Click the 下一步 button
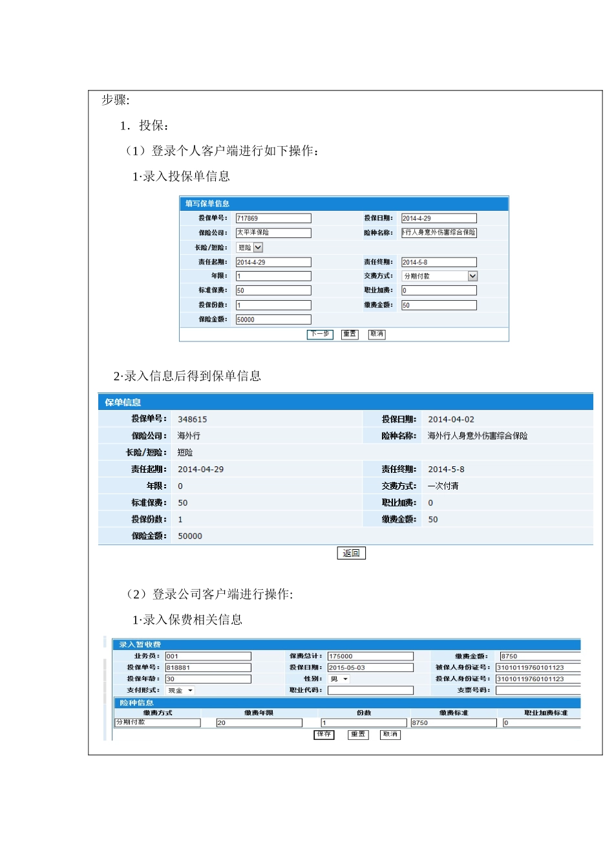 (x=320, y=334)
